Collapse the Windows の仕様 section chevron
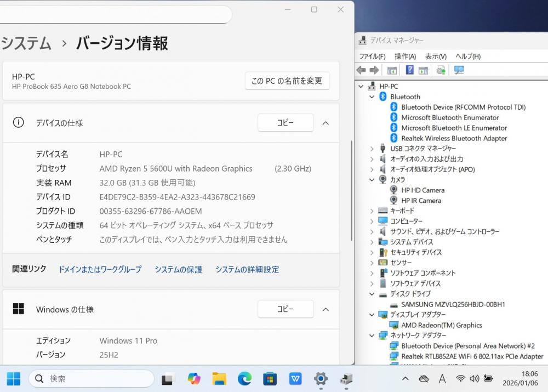The width and height of the screenshot is (548, 392). point(326,309)
